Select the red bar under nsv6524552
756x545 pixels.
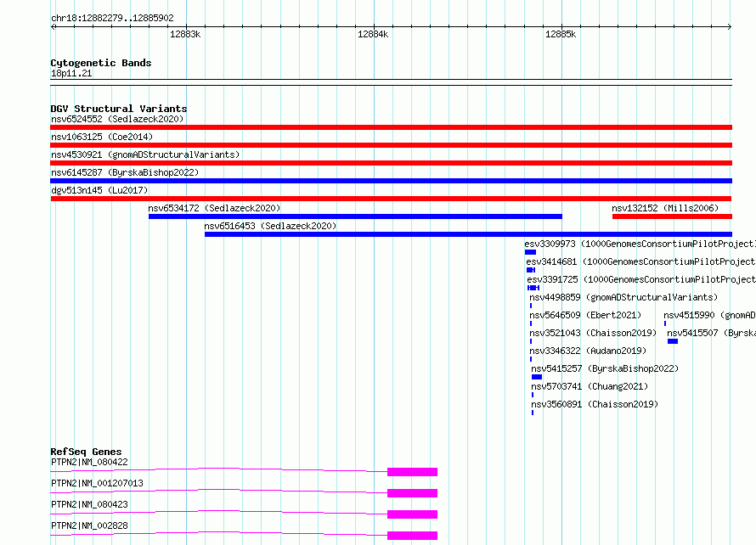391,127
